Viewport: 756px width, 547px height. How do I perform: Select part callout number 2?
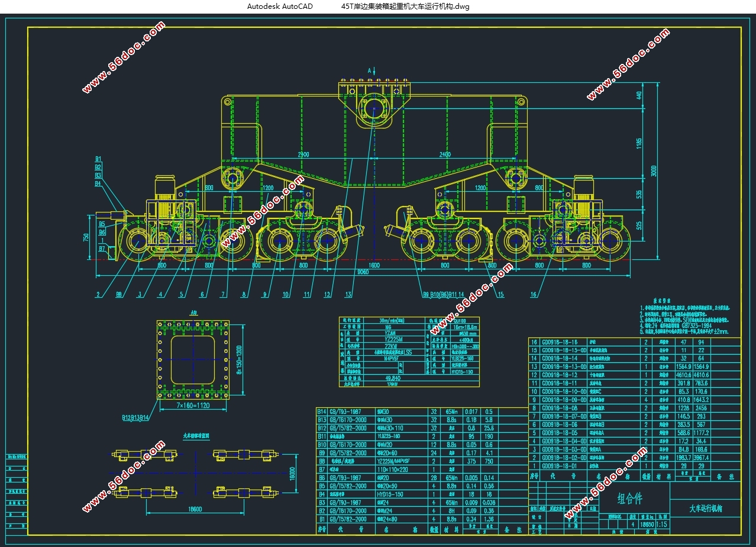[98, 294]
